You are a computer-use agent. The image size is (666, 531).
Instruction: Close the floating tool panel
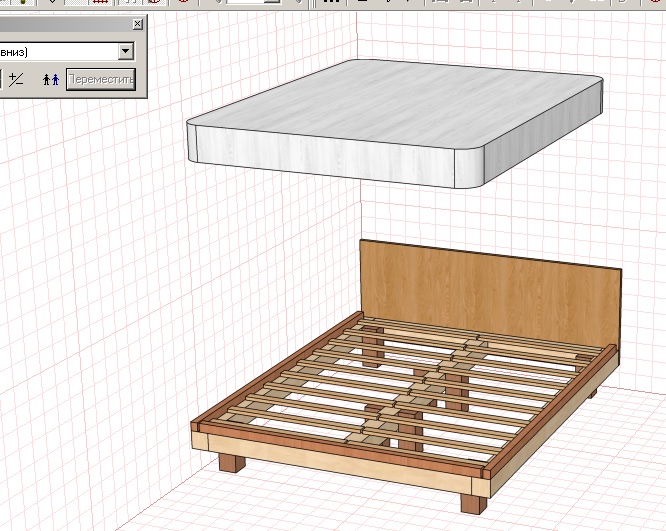point(137,23)
